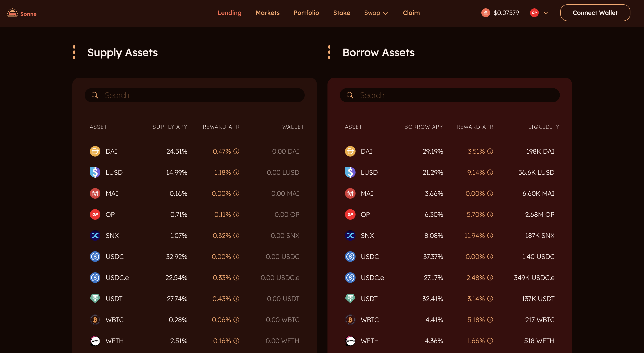
Task: Click the MAI icon in Supply Assets
Action: pos(95,193)
